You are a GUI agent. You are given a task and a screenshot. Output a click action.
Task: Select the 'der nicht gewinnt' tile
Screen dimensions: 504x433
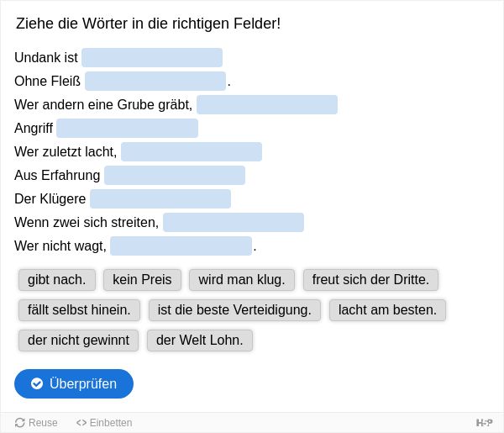pyautogui.click(x=78, y=340)
